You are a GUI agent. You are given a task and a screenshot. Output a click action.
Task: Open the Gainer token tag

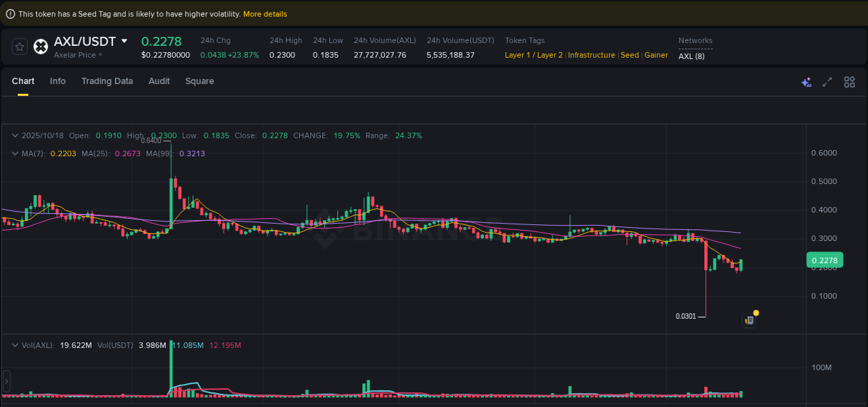tap(656, 55)
